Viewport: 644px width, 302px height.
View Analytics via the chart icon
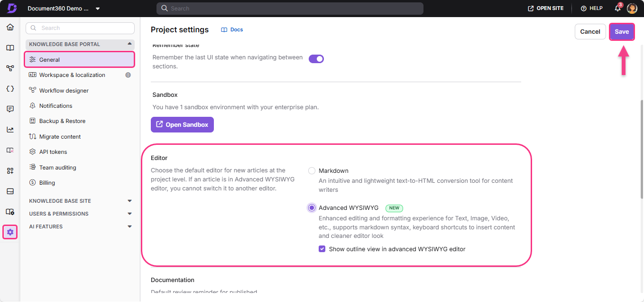[x=10, y=129]
